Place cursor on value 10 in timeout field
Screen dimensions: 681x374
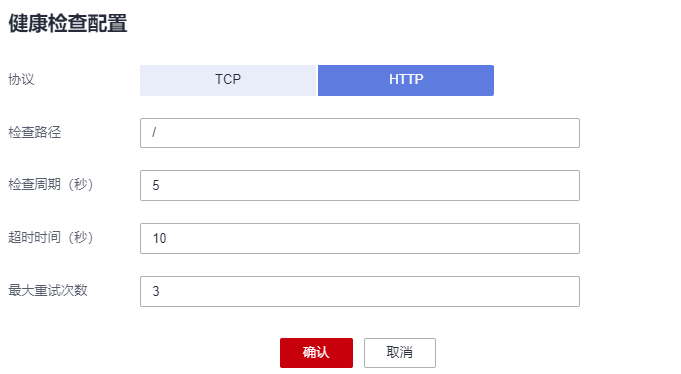pyautogui.click(x=159, y=238)
